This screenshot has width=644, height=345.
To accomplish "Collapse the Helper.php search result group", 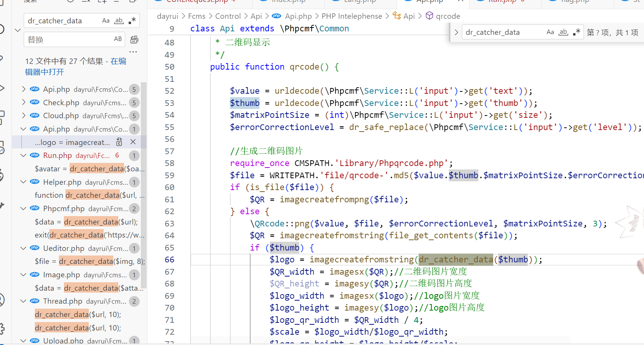I will [x=24, y=182].
